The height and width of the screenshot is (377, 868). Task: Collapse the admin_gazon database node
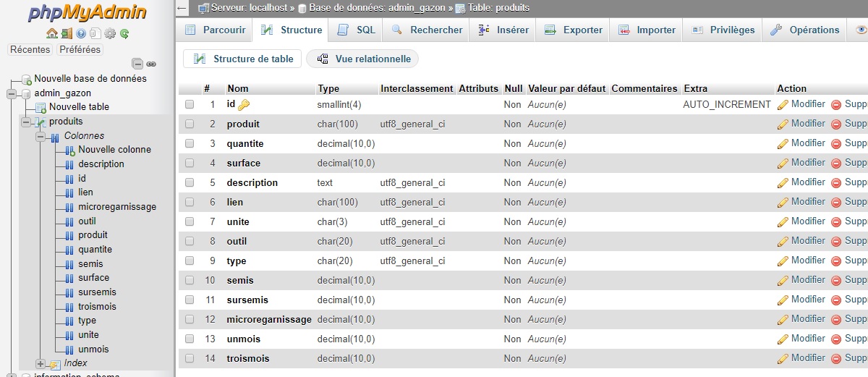pos(11,93)
